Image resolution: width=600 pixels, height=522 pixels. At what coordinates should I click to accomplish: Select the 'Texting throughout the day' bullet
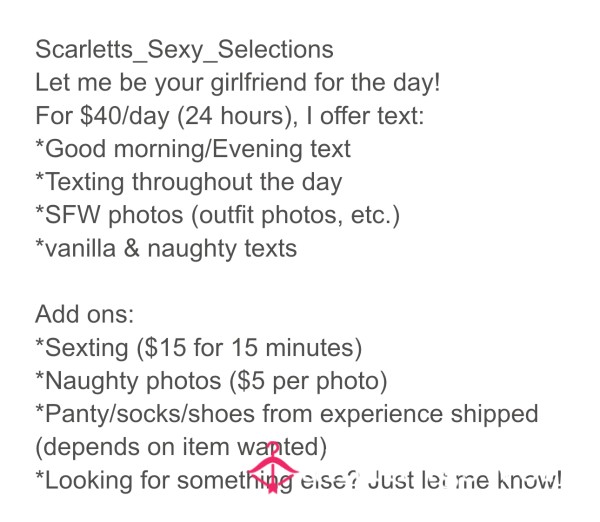188,182
